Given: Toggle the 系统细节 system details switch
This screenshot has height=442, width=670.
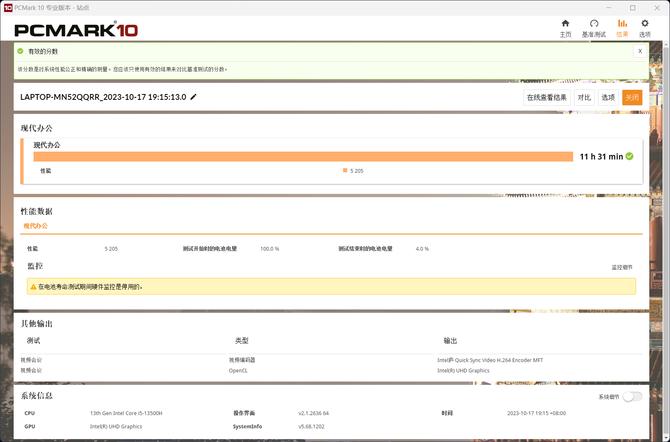Looking at the screenshot, I should pyautogui.click(x=632, y=397).
